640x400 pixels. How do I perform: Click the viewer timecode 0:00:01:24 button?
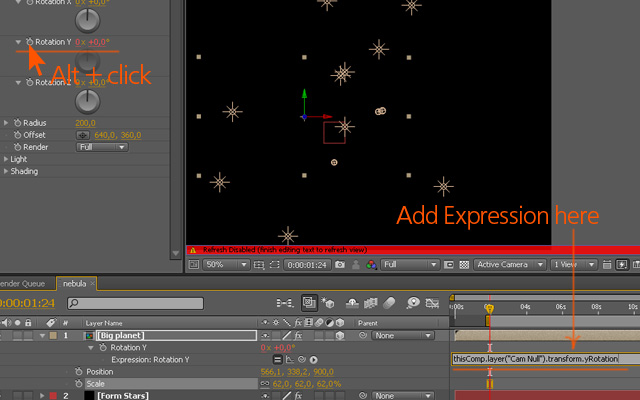tap(307, 265)
